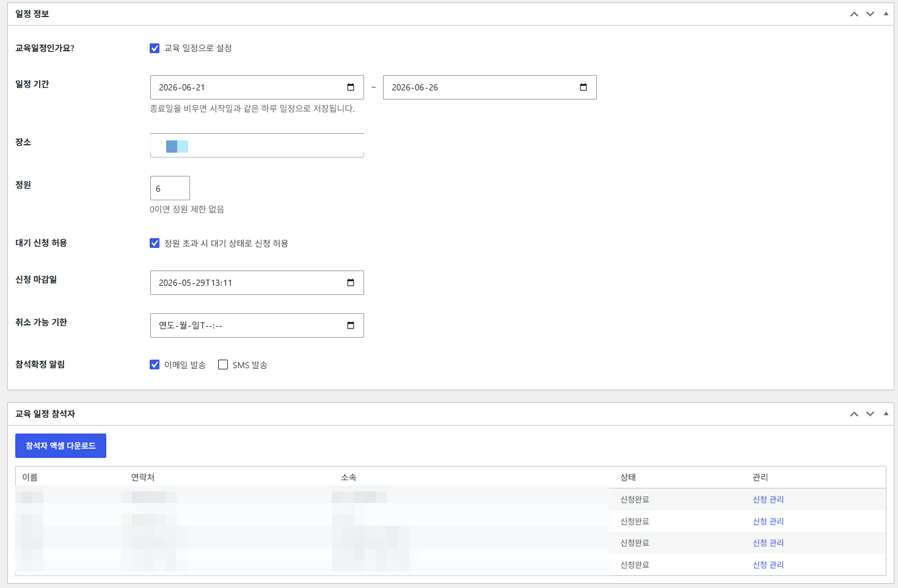Open calendar picker for 신청 마감일 field

[351, 283]
